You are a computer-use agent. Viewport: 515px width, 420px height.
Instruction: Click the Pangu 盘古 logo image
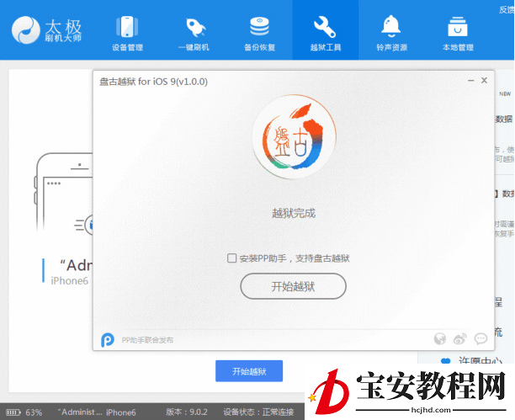tap(295, 136)
